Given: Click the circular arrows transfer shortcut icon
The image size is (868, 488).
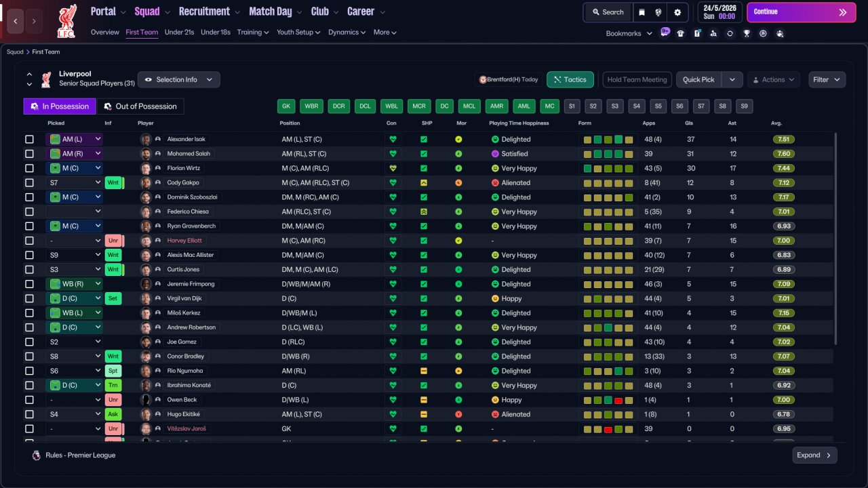Looking at the screenshot, I should (730, 33).
